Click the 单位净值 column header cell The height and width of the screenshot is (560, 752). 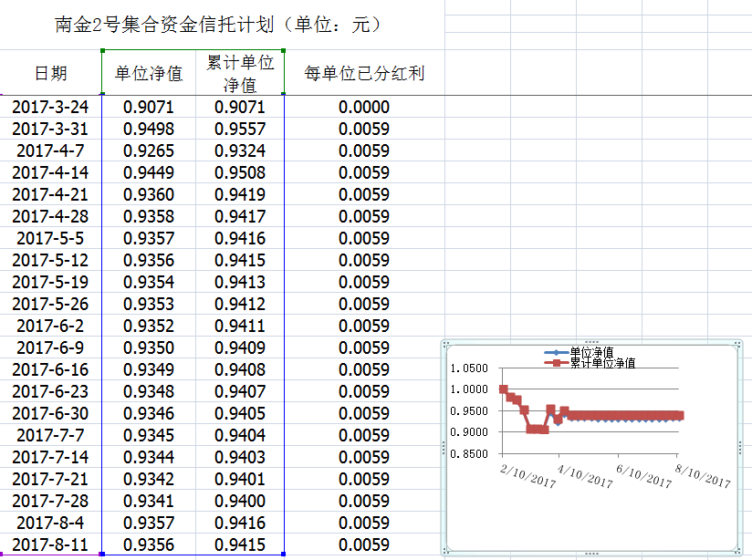pyautogui.click(x=148, y=73)
